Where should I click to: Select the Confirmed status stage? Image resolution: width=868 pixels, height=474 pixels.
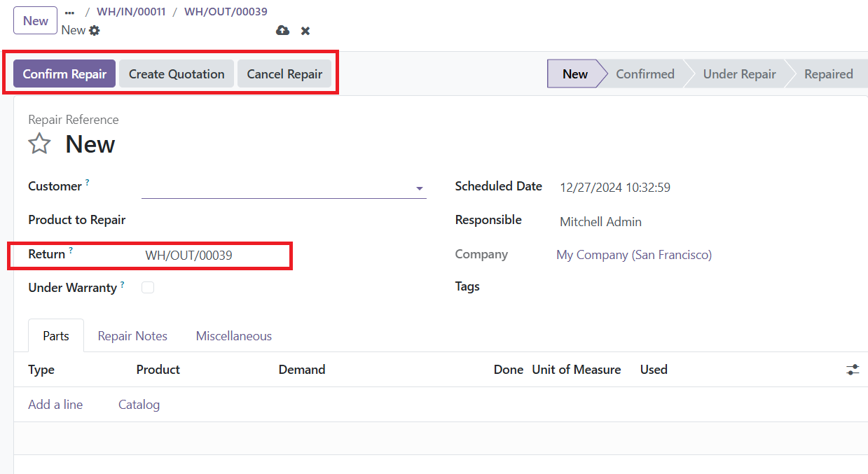click(645, 74)
